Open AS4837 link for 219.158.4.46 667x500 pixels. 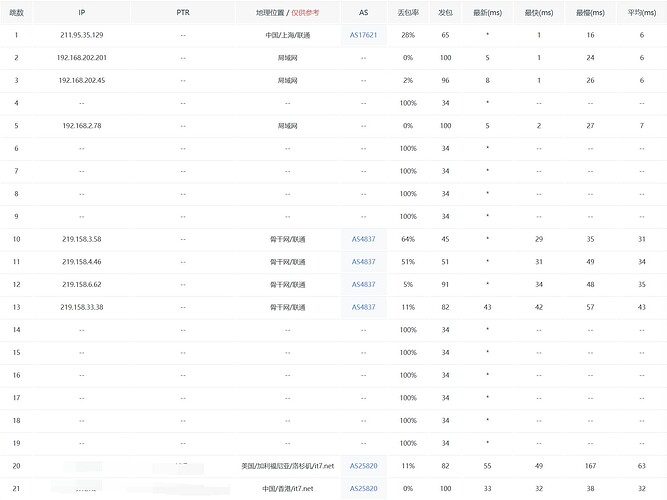363,262
